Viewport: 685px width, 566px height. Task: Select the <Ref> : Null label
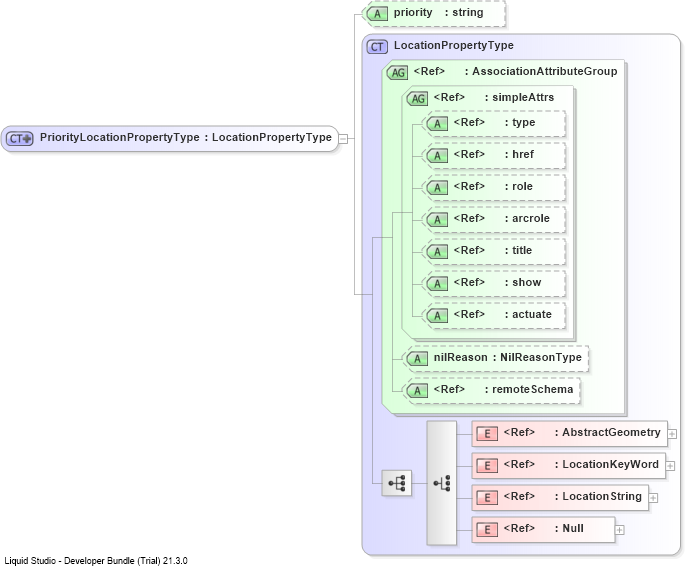pos(543,528)
